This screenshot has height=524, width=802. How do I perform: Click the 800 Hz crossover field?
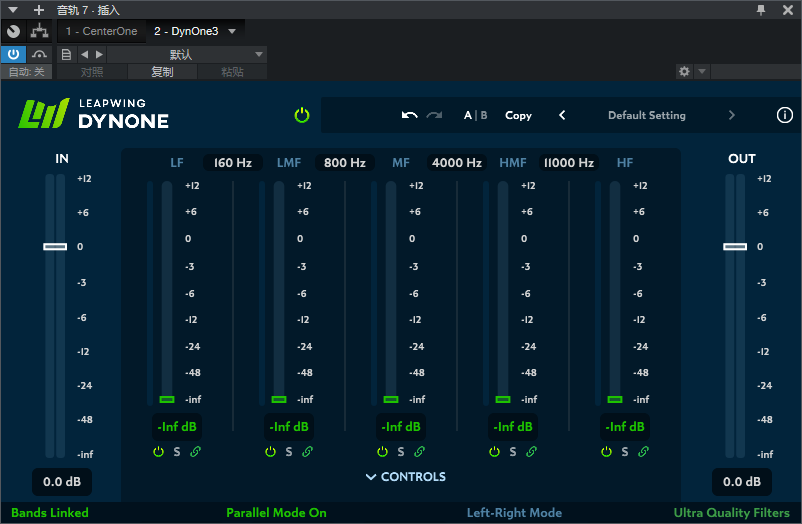[345, 163]
